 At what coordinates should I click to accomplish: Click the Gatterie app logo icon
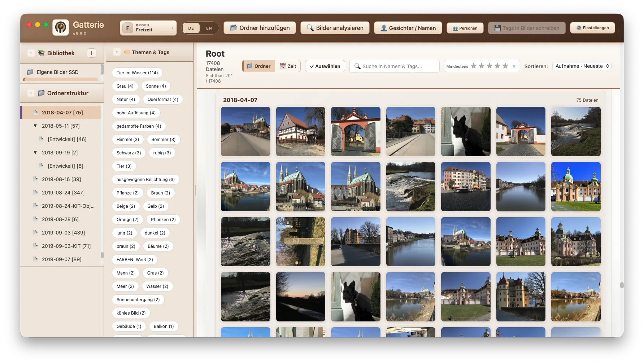(61, 28)
